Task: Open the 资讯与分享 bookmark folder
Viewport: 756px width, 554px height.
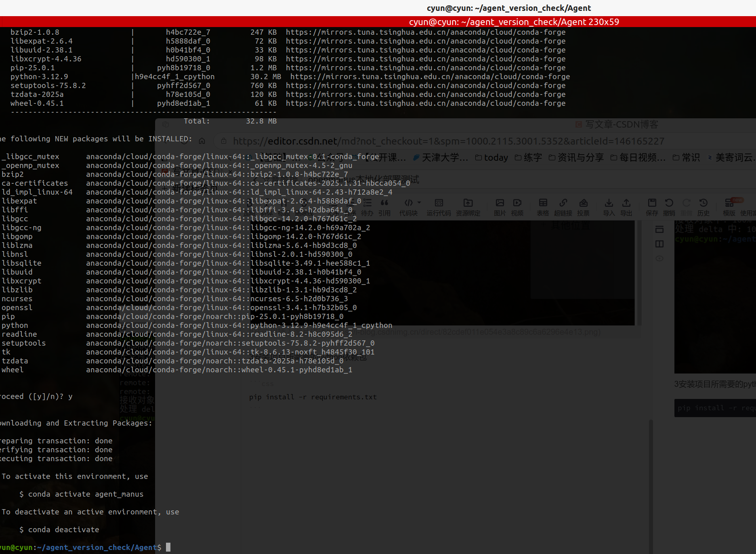Action: click(x=576, y=157)
